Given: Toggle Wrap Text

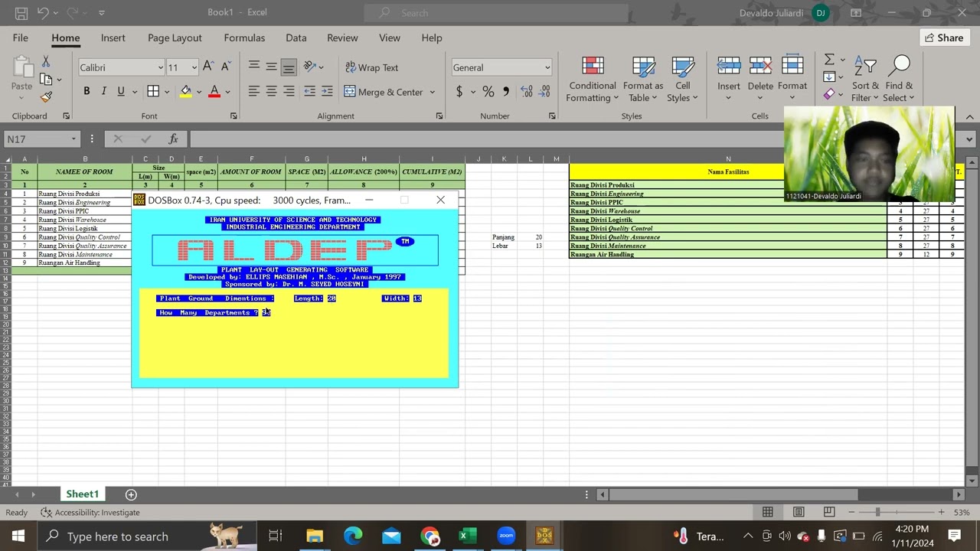Looking at the screenshot, I should (x=372, y=67).
